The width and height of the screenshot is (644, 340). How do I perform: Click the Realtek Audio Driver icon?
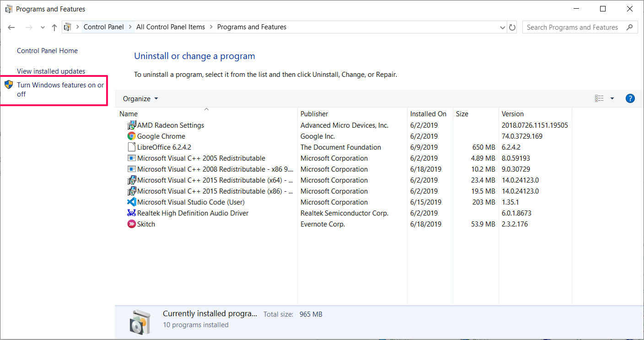click(132, 213)
